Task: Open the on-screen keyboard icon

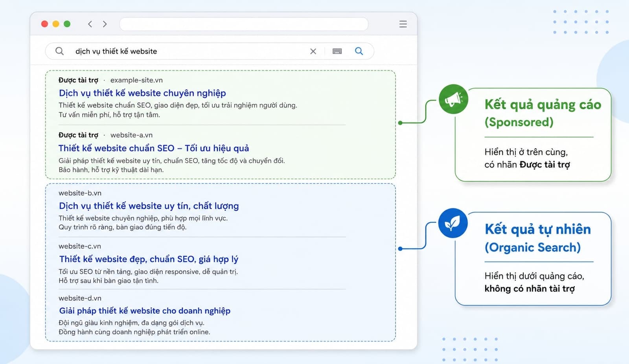Action: pyautogui.click(x=337, y=51)
